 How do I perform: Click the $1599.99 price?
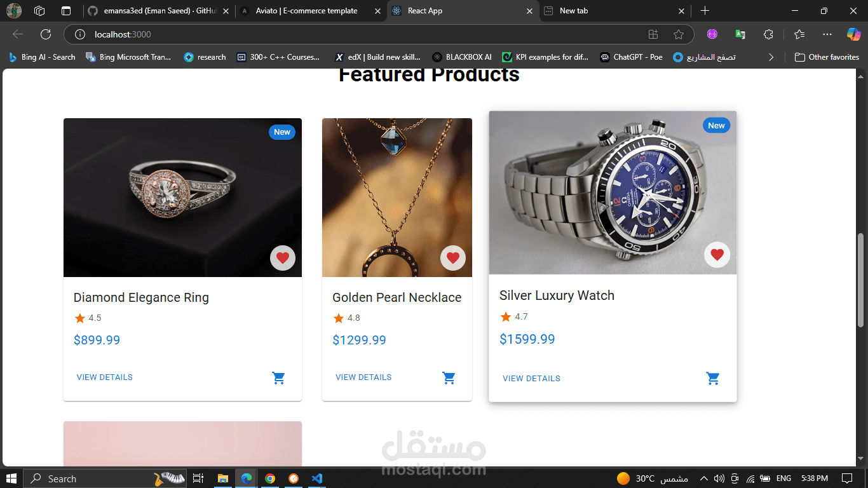point(527,339)
